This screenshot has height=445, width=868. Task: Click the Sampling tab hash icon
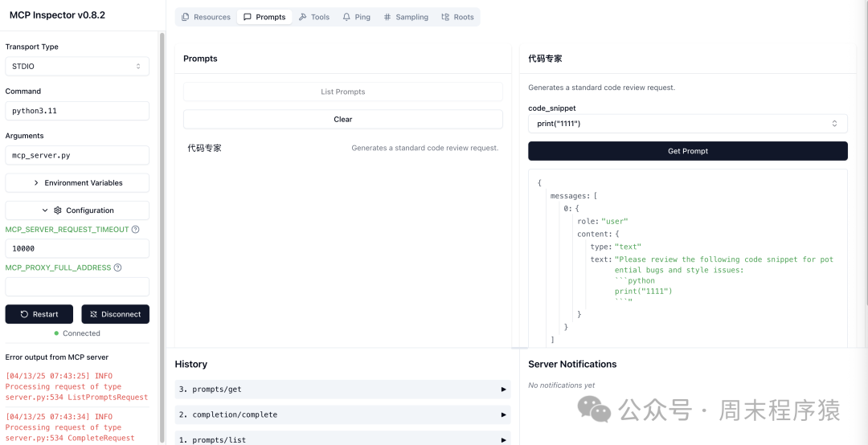point(387,17)
